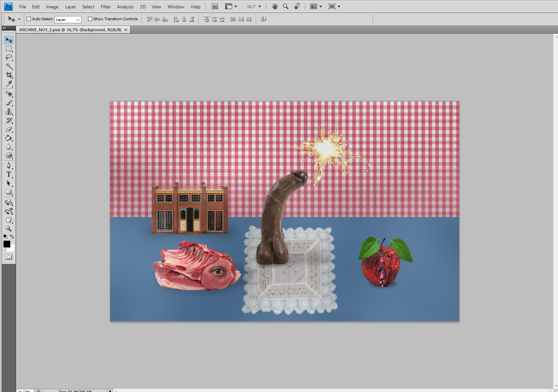This screenshot has height=392, width=558.
Task: Pick the Eyedropper tool
Action: point(9,84)
